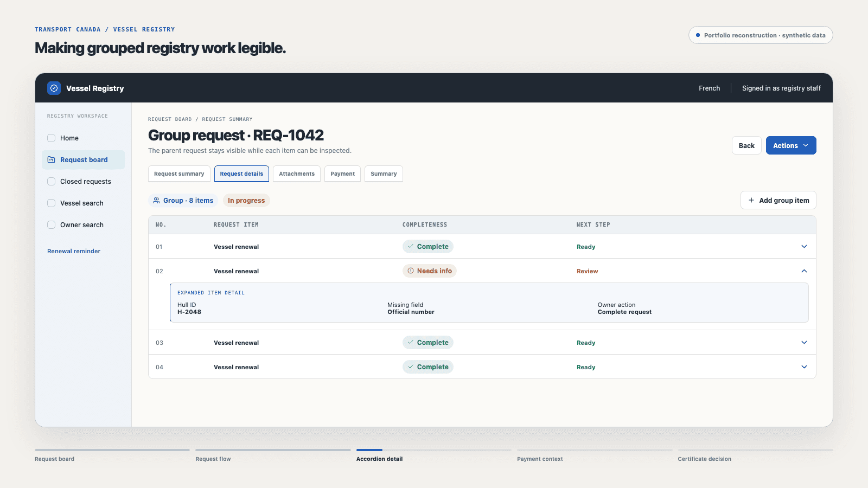Go to the Summary tab
Screen dimensions: 868x488
(x=384, y=174)
